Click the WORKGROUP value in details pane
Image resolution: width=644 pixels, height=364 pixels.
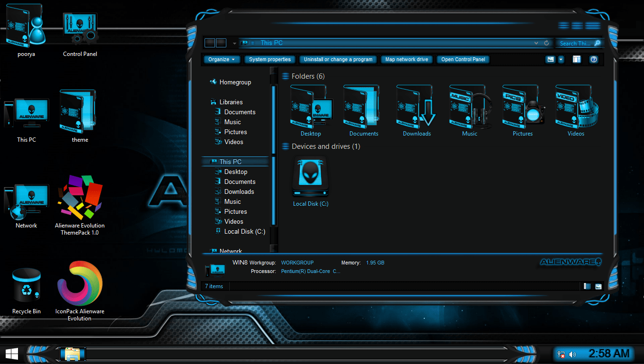click(x=297, y=263)
